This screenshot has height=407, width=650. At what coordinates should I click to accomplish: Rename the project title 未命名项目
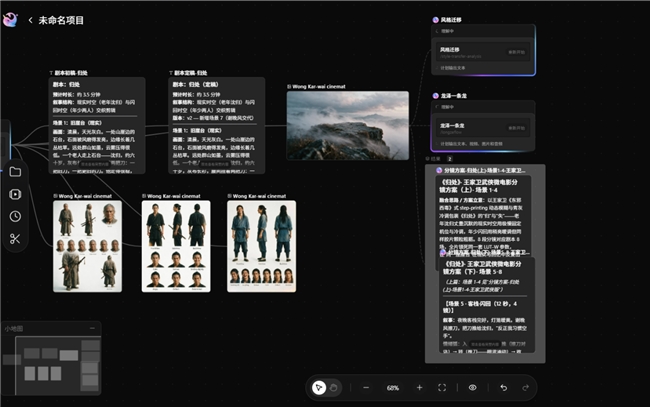tap(61, 20)
